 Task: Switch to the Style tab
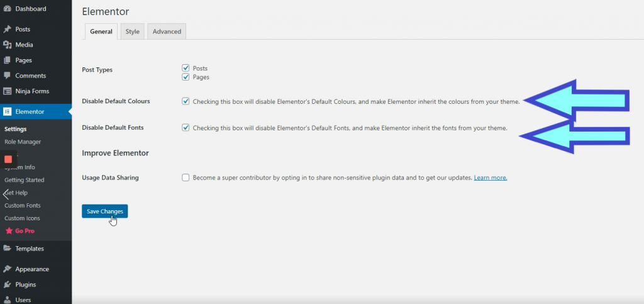click(132, 31)
